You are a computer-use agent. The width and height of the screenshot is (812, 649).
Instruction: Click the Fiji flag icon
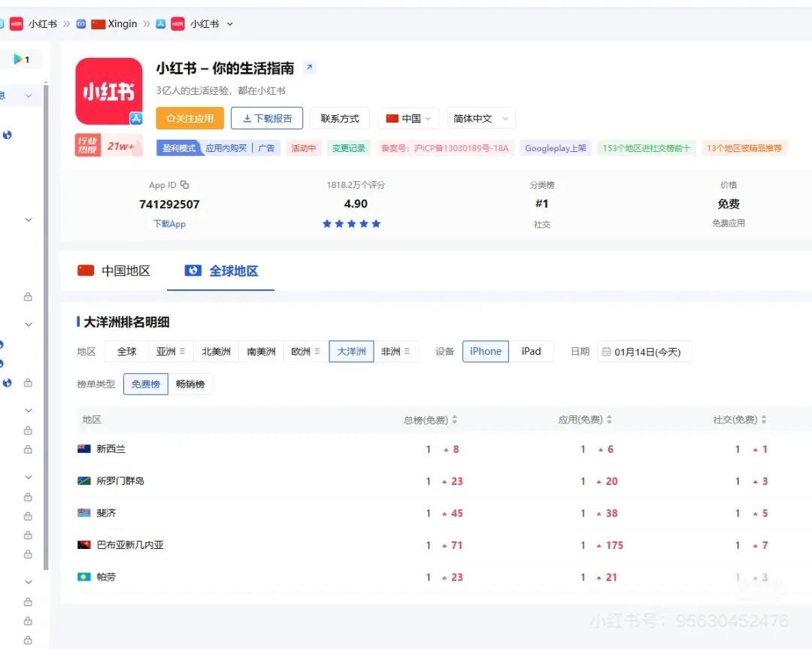point(84,513)
